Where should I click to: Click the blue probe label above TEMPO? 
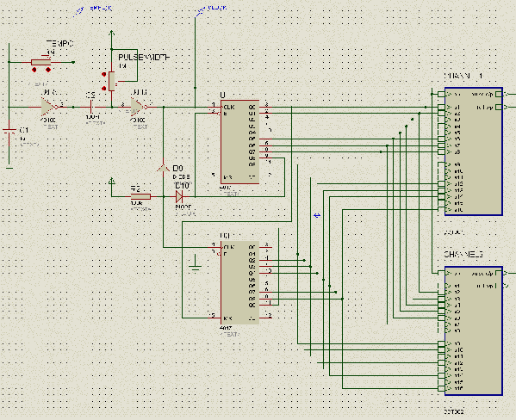point(101,9)
